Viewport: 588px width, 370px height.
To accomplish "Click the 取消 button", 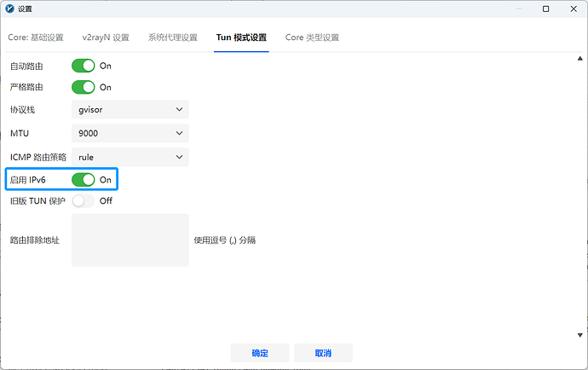I will (x=323, y=353).
